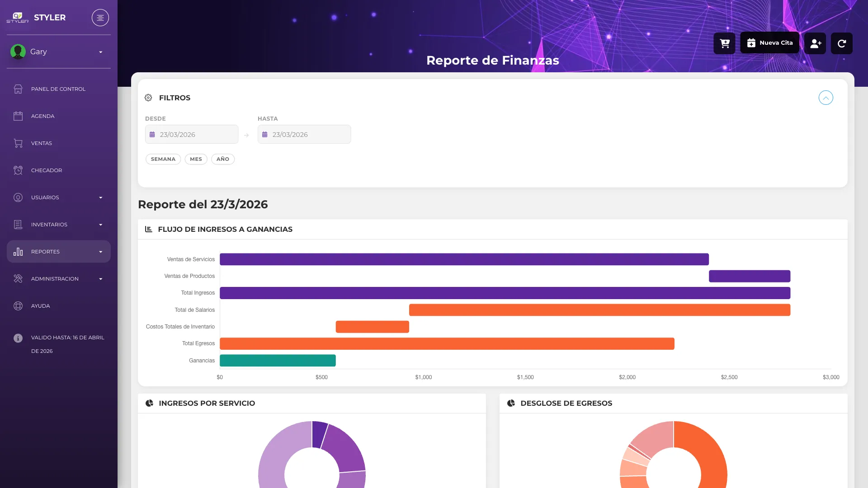Screen dimensions: 868x488
Task: Go to Ventas in sidebar
Action: pos(59,143)
